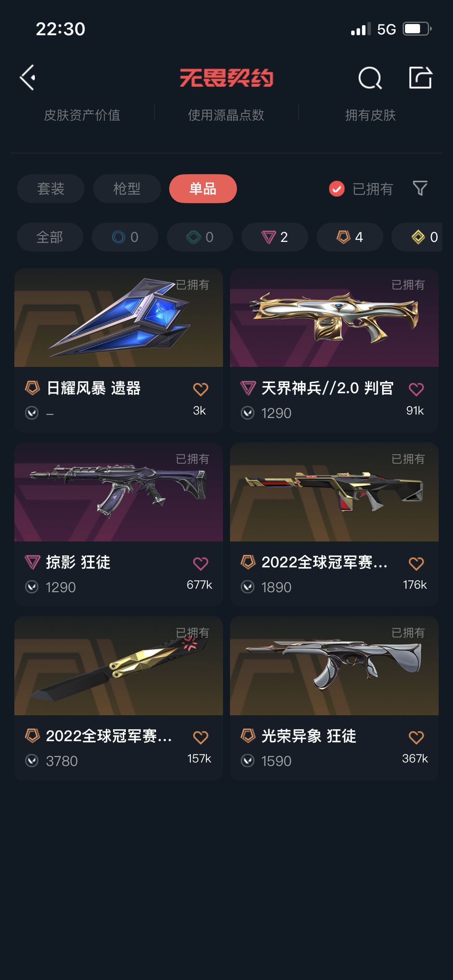Select the 全部 filter chip
This screenshot has width=453, height=980.
tap(50, 237)
